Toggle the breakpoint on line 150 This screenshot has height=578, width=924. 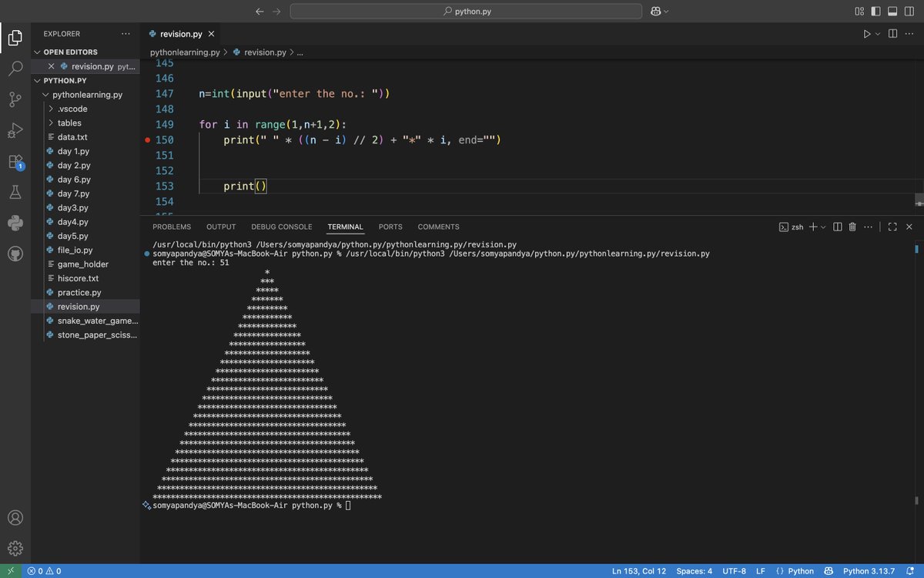[x=146, y=140]
